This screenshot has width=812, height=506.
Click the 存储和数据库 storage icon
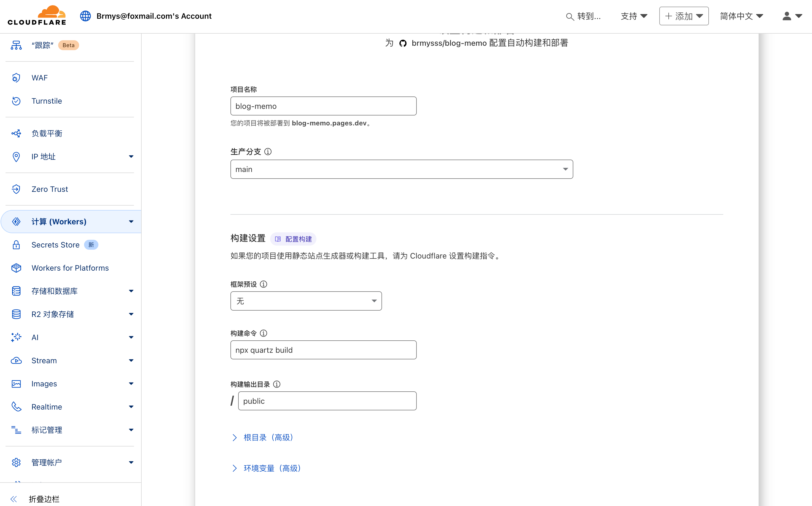tap(16, 291)
